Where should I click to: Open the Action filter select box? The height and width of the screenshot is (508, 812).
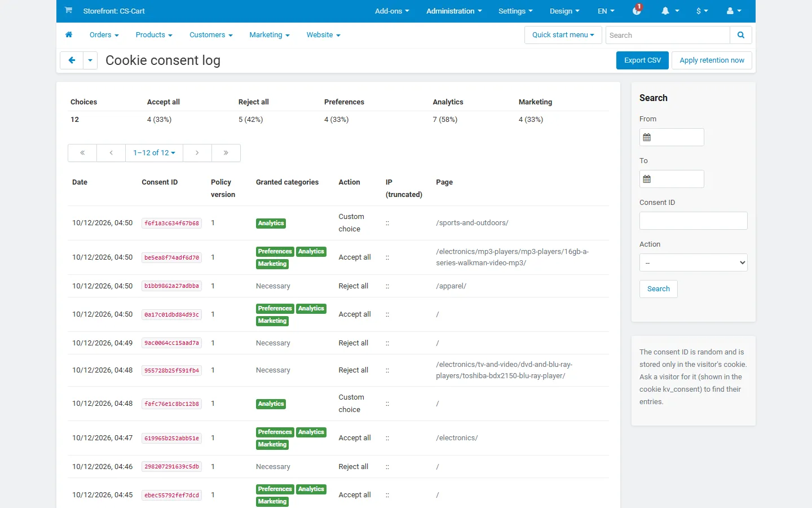pos(693,262)
